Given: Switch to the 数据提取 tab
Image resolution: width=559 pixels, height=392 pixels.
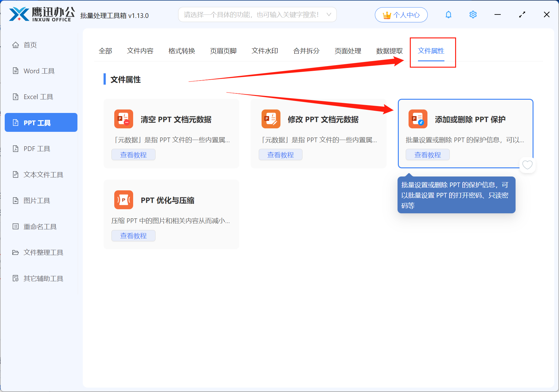Looking at the screenshot, I should click(390, 51).
